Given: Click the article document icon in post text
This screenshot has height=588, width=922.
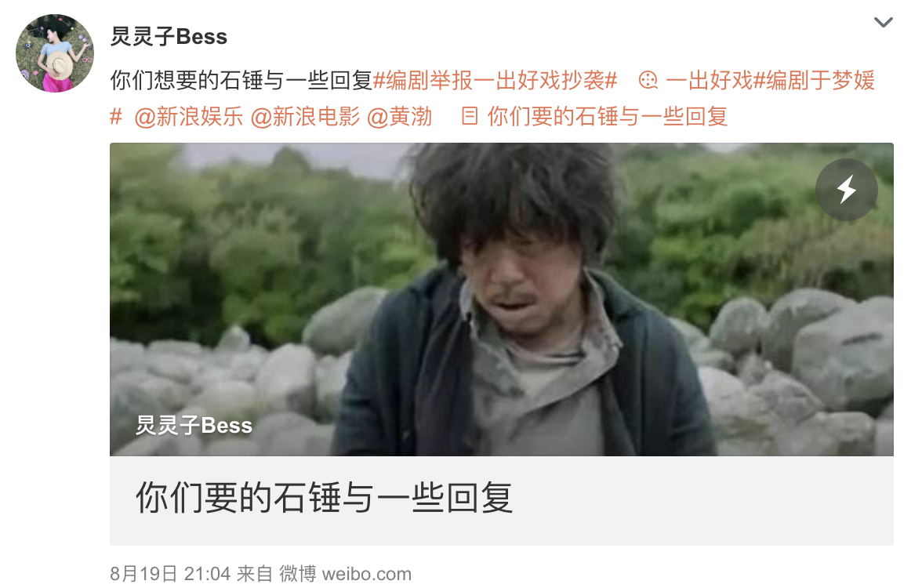Looking at the screenshot, I should (x=469, y=116).
